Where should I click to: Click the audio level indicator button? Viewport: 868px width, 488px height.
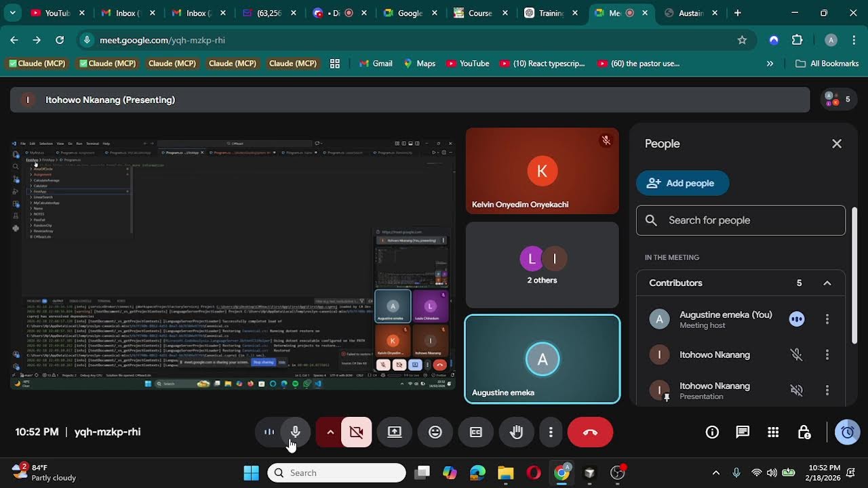[x=269, y=432]
